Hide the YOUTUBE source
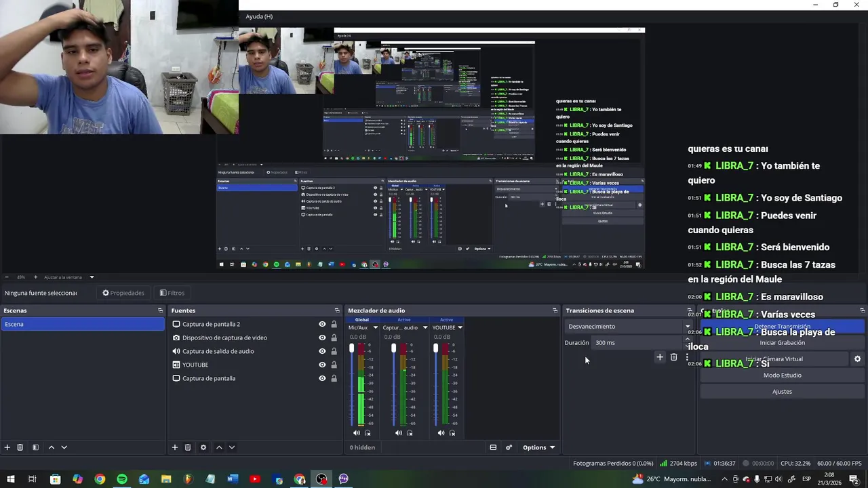This screenshot has width=868, height=488. [x=322, y=365]
